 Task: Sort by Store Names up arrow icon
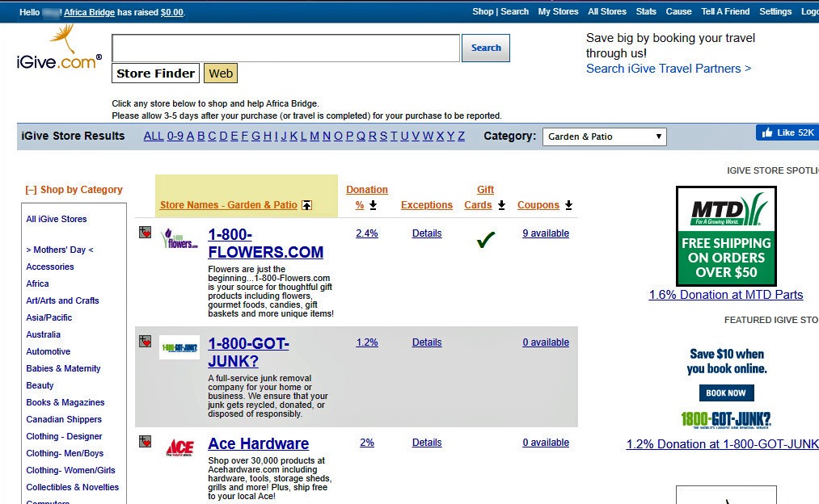(307, 205)
